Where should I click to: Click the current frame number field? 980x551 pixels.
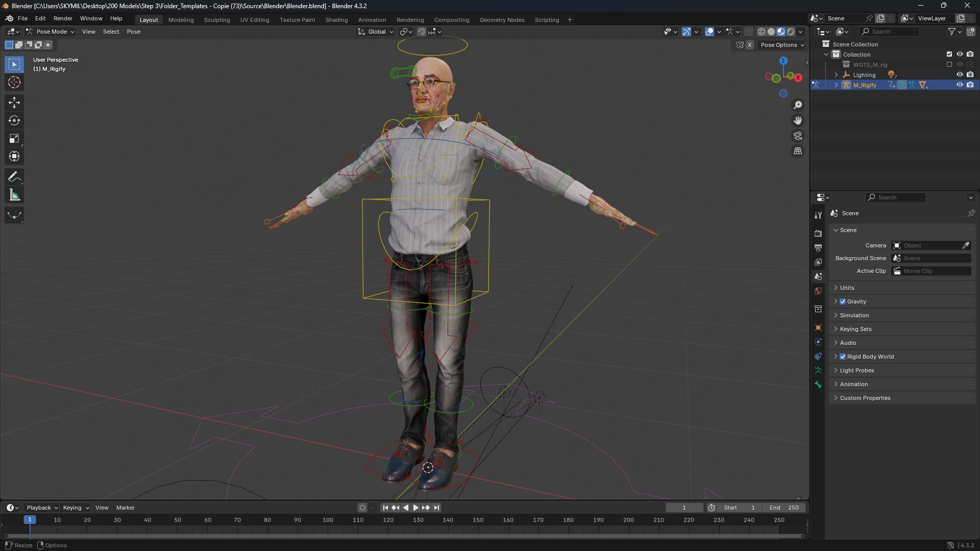pyautogui.click(x=684, y=508)
